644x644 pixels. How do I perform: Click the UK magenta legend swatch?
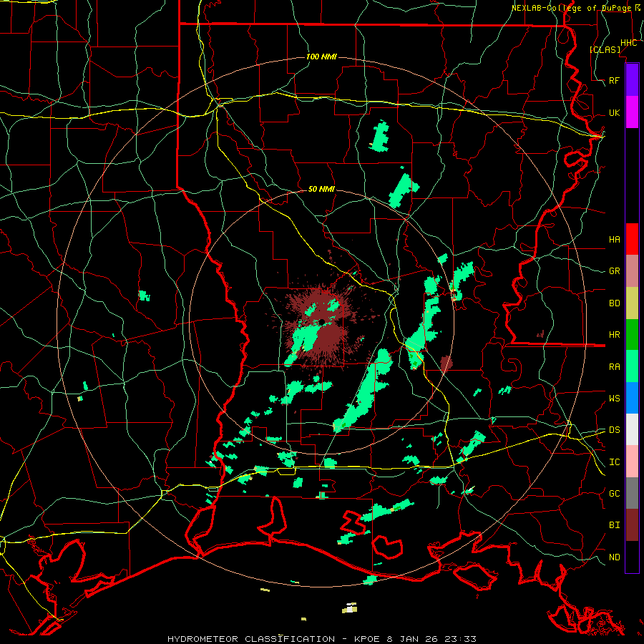click(632, 112)
